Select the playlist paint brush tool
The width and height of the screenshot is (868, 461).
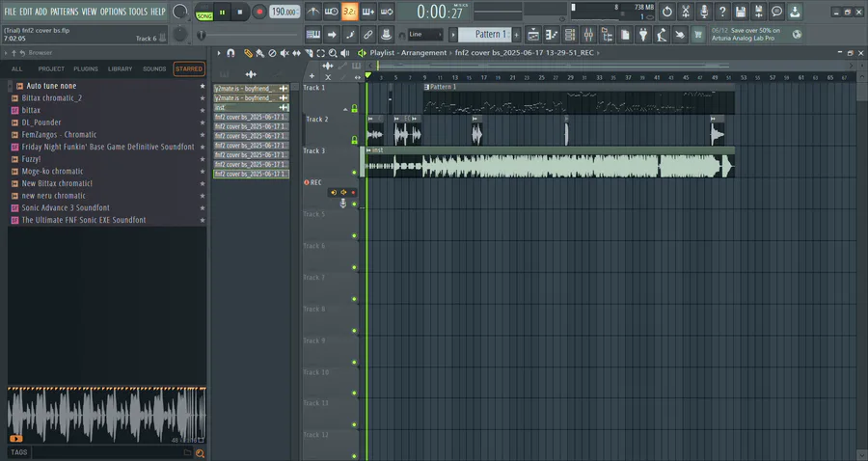[259, 53]
